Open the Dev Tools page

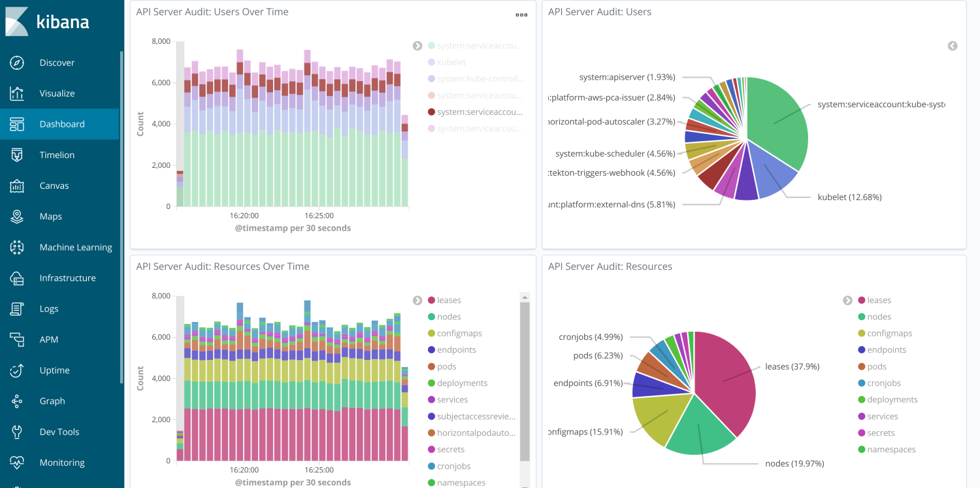pos(59,431)
